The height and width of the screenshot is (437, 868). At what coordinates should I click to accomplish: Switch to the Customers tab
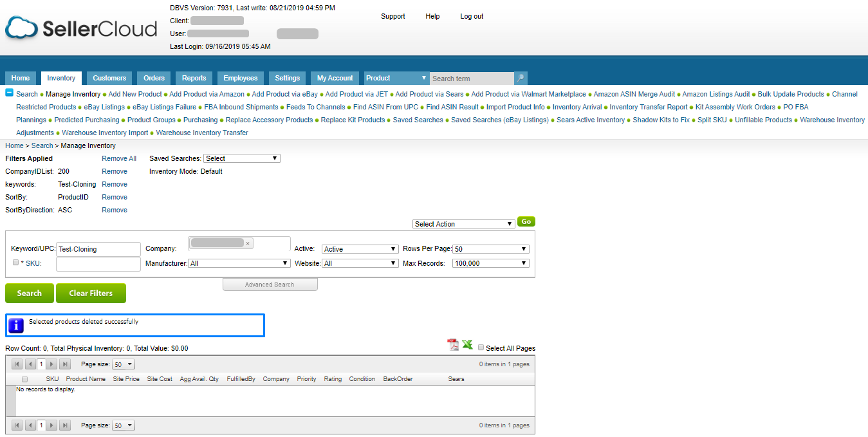click(x=109, y=78)
